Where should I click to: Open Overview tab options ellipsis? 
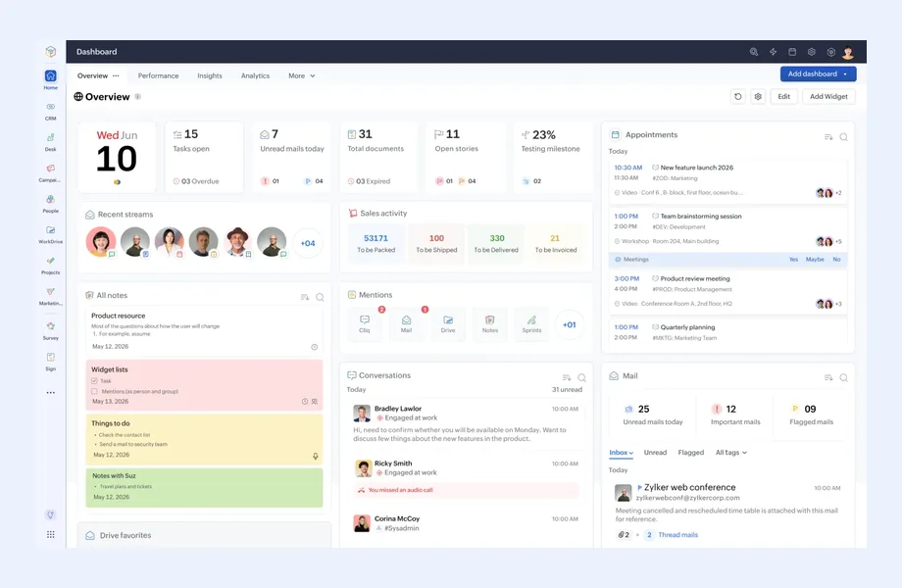[x=116, y=75]
